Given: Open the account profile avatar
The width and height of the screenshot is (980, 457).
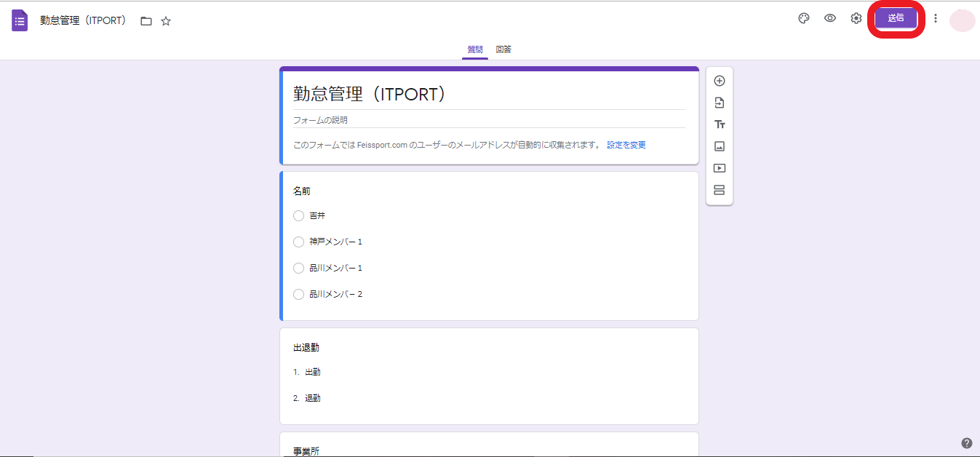Looking at the screenshot, I should (x=962, y=20).
